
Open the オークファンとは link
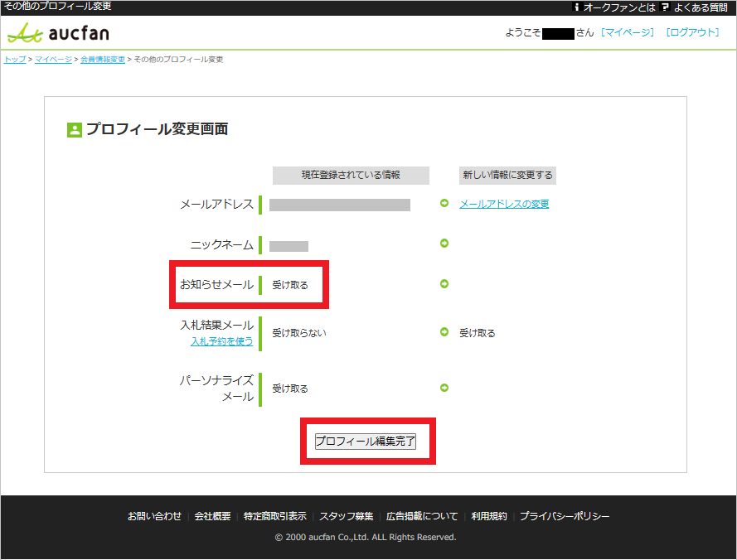click(x=619, y=7)
